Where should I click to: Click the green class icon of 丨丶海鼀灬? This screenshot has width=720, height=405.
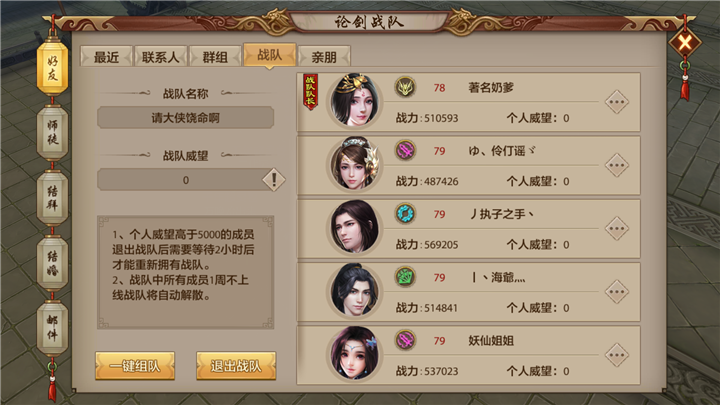tap(405, 277)
